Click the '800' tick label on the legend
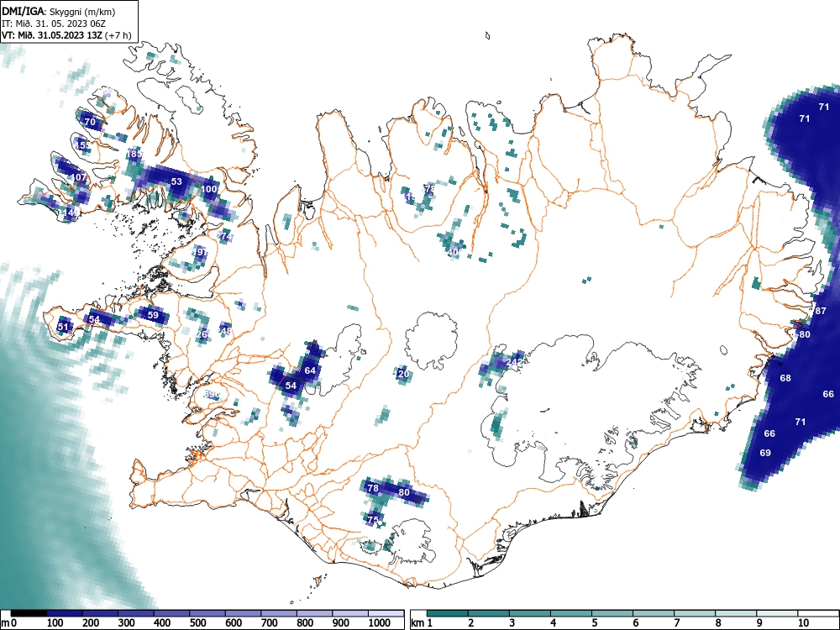This screenshot has width=840, height=630. coord(305,623)
